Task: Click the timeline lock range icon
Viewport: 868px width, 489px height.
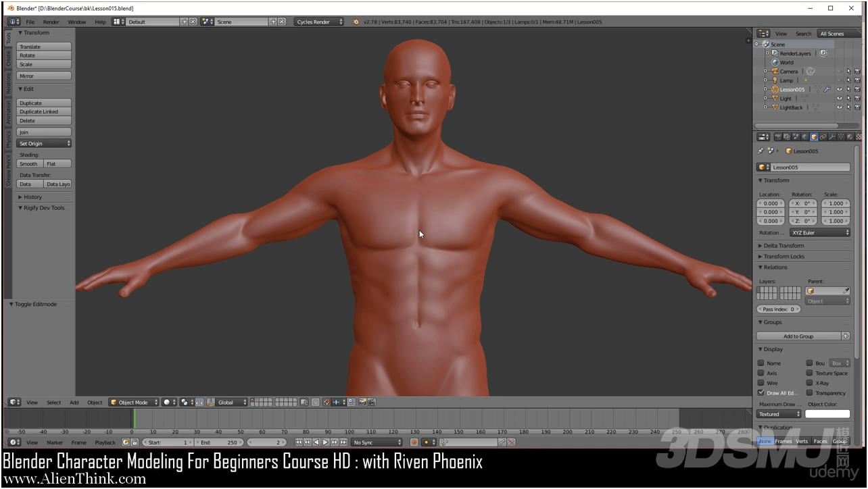Action: point(135,442)
